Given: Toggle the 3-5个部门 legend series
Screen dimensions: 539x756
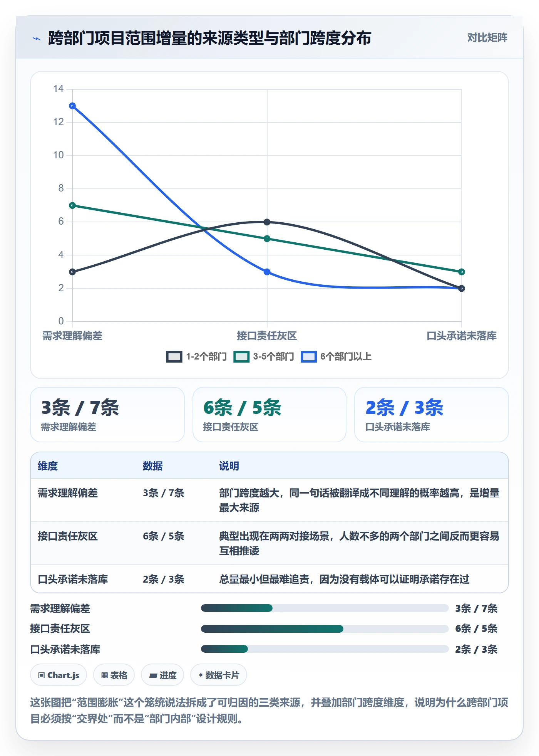Looking at the screenshot, I should tap(264, 356).
